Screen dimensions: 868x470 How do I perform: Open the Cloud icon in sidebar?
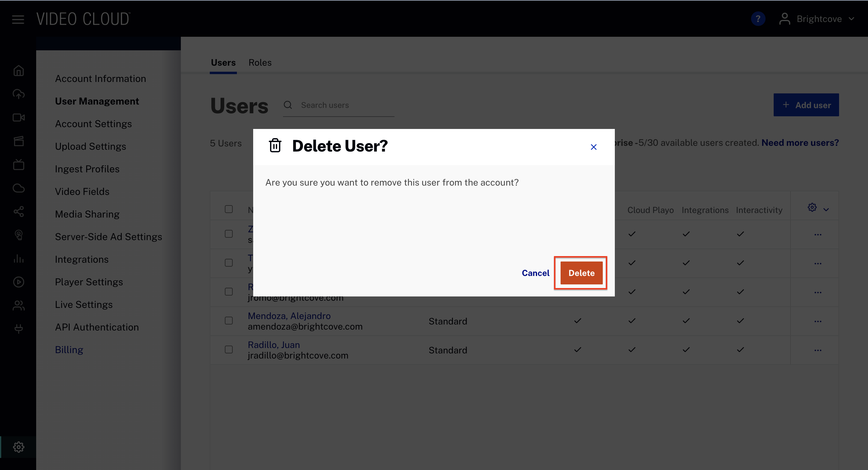click(18, 188)
